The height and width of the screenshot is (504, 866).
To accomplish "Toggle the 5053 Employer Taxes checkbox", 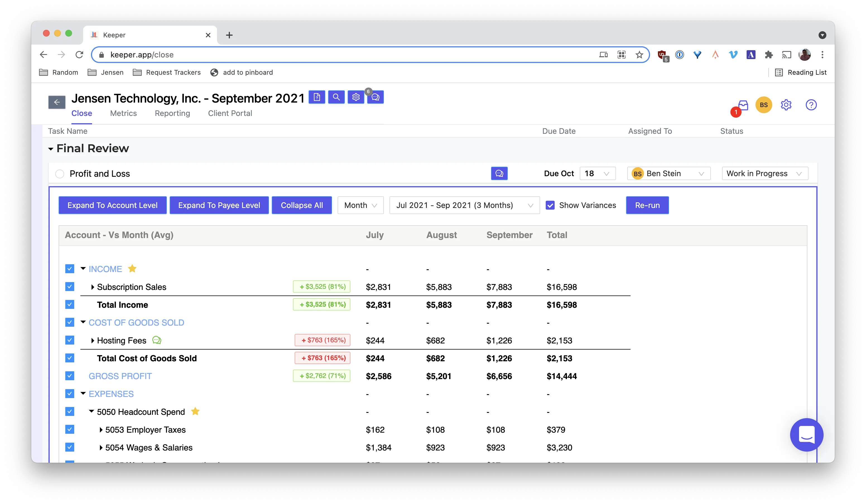I will (70, 430).
